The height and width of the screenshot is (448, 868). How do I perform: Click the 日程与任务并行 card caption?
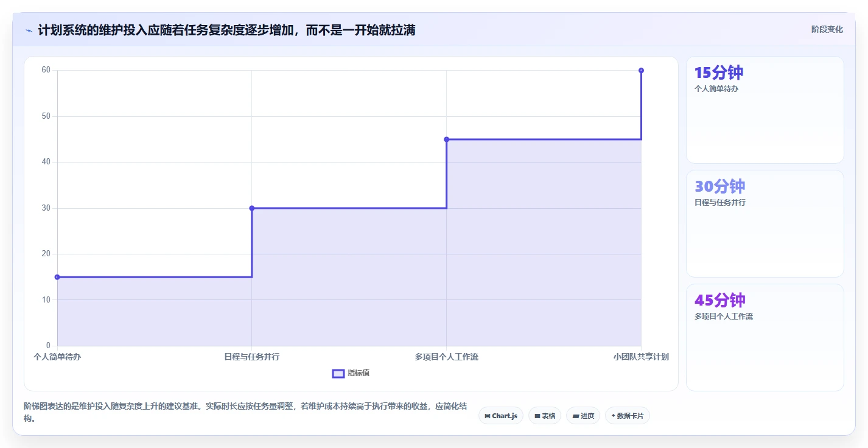click(720, 202)
